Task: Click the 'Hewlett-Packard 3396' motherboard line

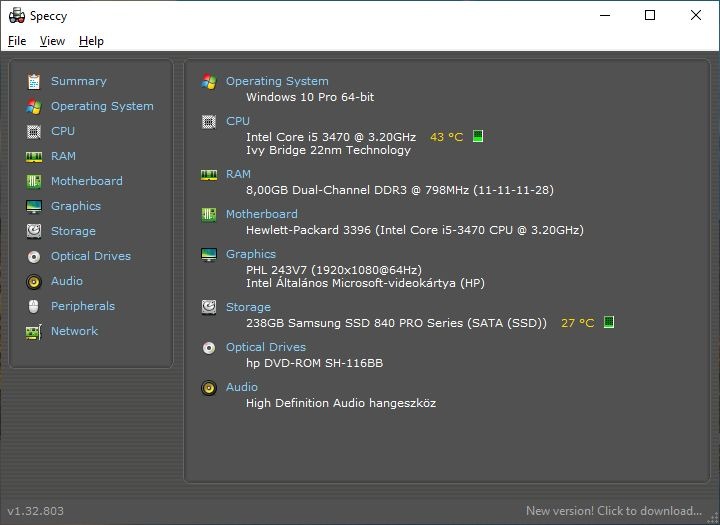Action: tap(415, 230)
